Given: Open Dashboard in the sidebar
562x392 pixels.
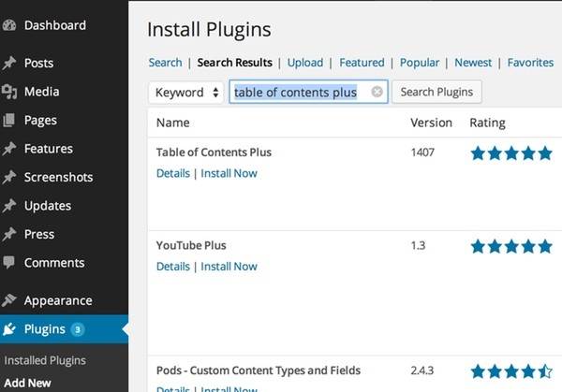Looking at the screenshot, I should pyautogui.click(x=55, y=25).
